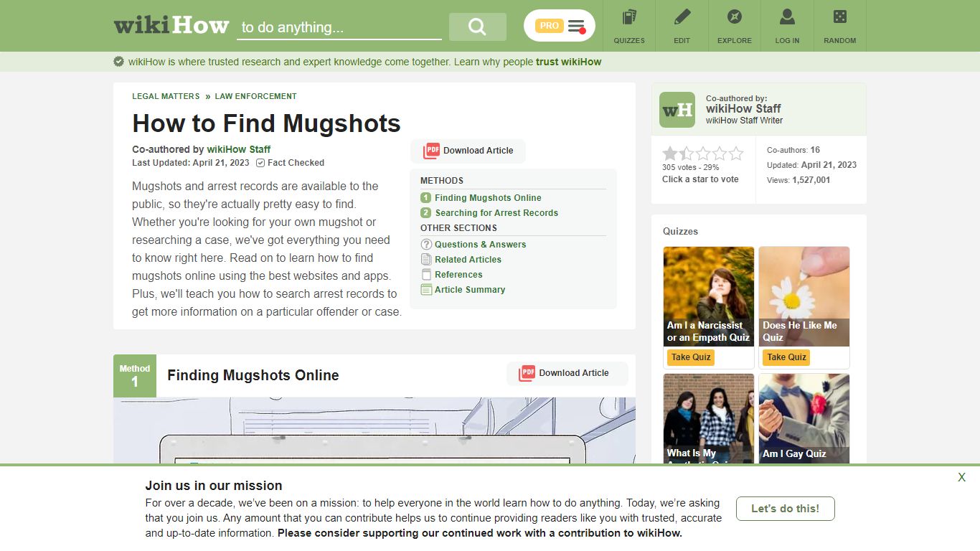
Task: Click the PRO badge
Action: point(549,26)
